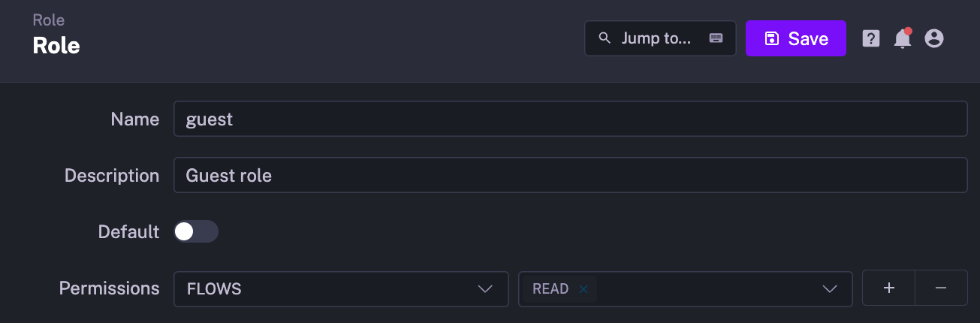The height and width of the screenshot is (323, 980).
Task: Toggle the Default role switch
Action: (195, 231)
